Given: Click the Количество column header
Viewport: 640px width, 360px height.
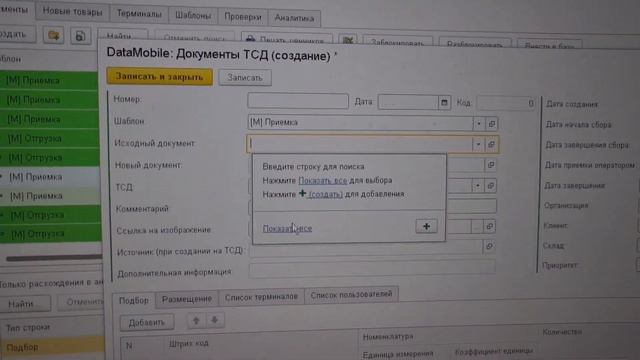Looking at the screenshot, I should pyautogui.click(x=562, y=332).
